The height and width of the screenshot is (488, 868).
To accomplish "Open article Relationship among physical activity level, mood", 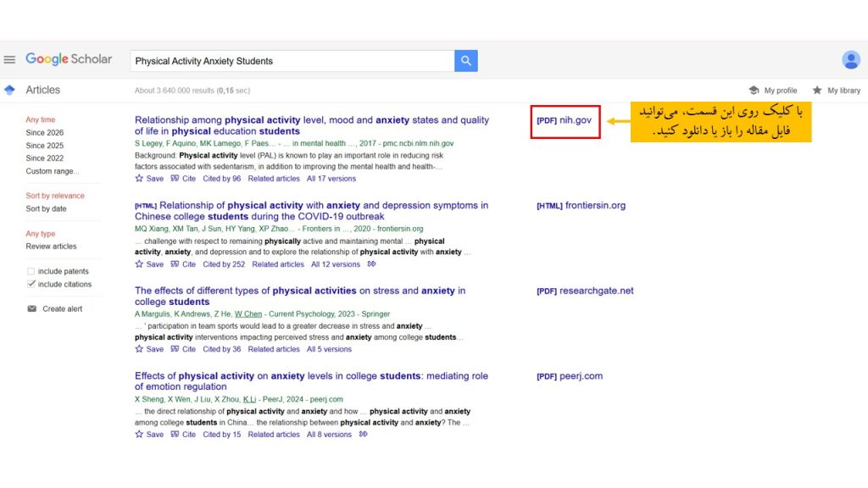I will (312, 125).
